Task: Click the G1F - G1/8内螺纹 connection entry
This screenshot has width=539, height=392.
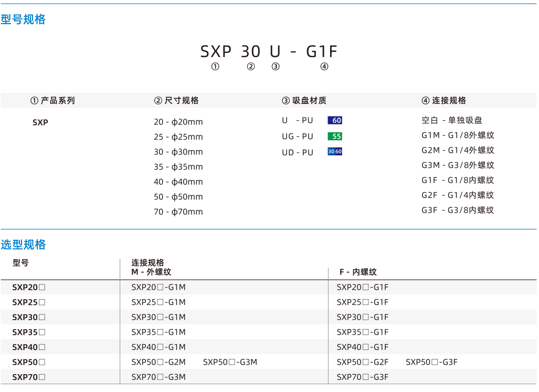Action: pyautogui.click(x=458, y=180)
